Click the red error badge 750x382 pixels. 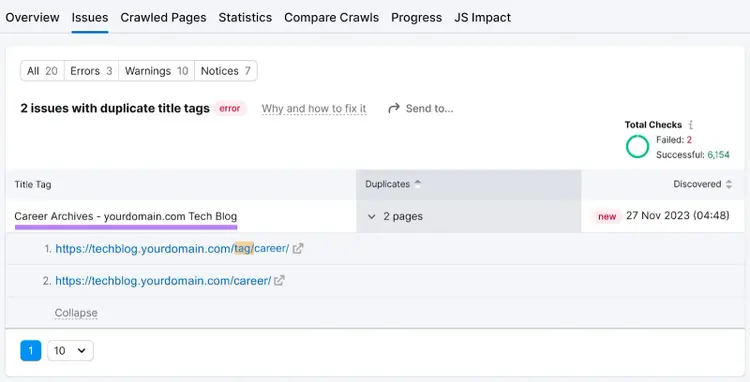(x=230, y=109)
